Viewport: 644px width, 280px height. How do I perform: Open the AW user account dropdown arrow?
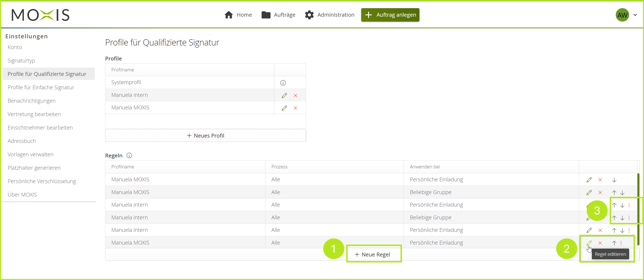coord(635,15)
